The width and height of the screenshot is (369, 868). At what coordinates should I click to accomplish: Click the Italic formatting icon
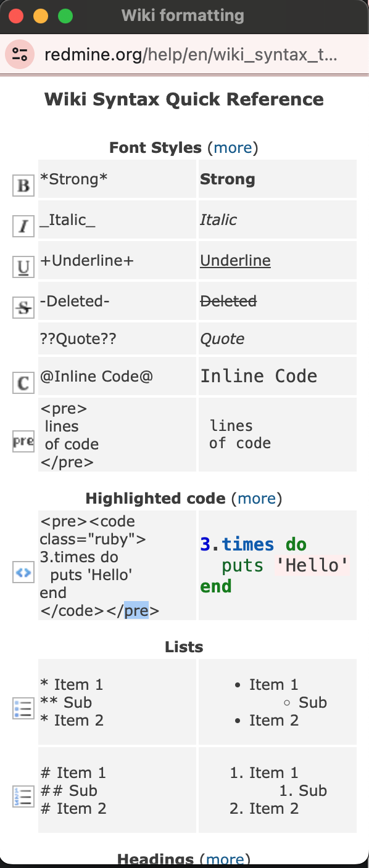coord(23,226)
